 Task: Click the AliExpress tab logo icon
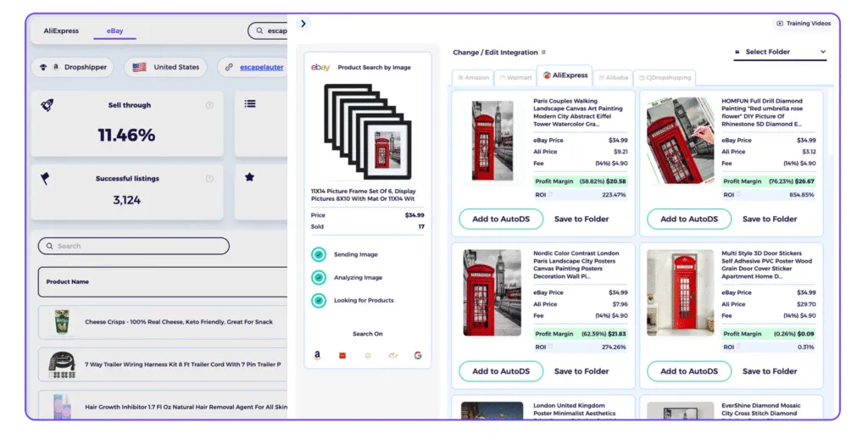pos(547,75)
